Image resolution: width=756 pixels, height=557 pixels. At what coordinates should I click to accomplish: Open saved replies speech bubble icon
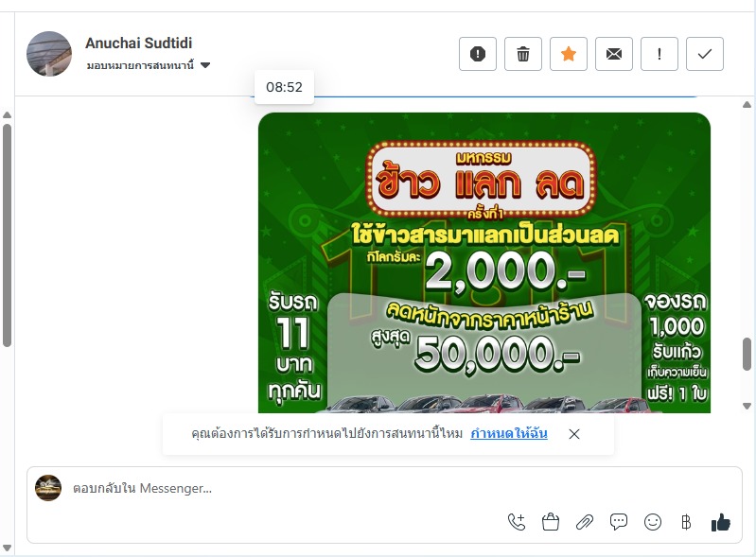click(619, 522)
